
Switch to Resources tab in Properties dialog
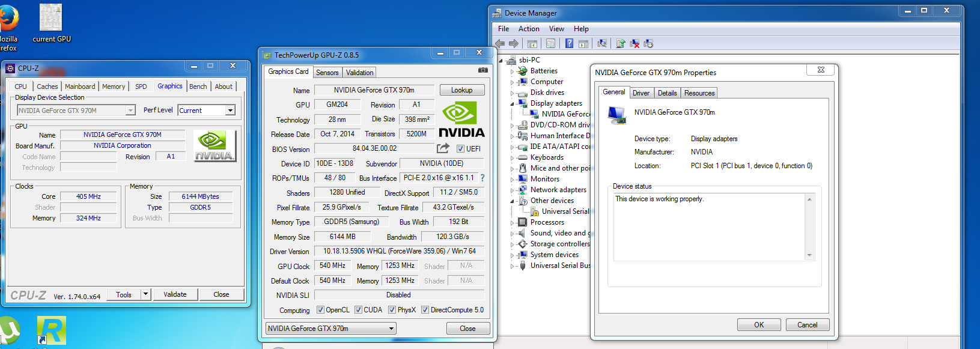[x=699, y=93]
